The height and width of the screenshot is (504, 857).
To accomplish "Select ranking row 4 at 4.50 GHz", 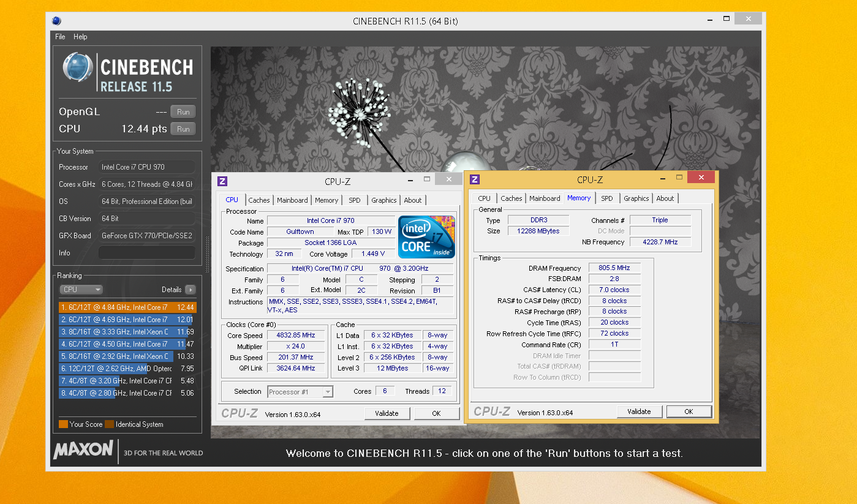I will pos(127,344).
